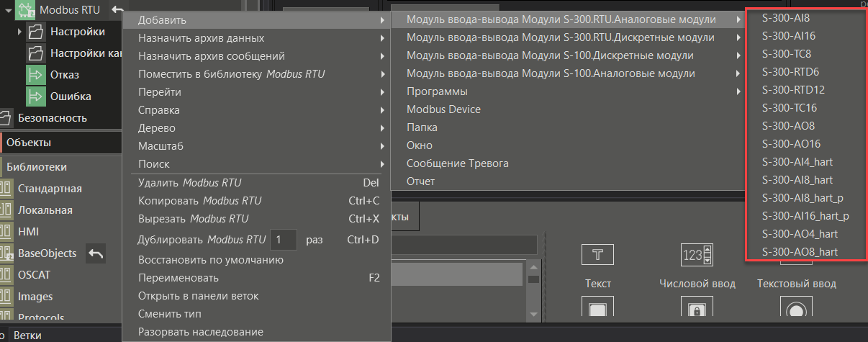Add a Папка item

point(569,127)
